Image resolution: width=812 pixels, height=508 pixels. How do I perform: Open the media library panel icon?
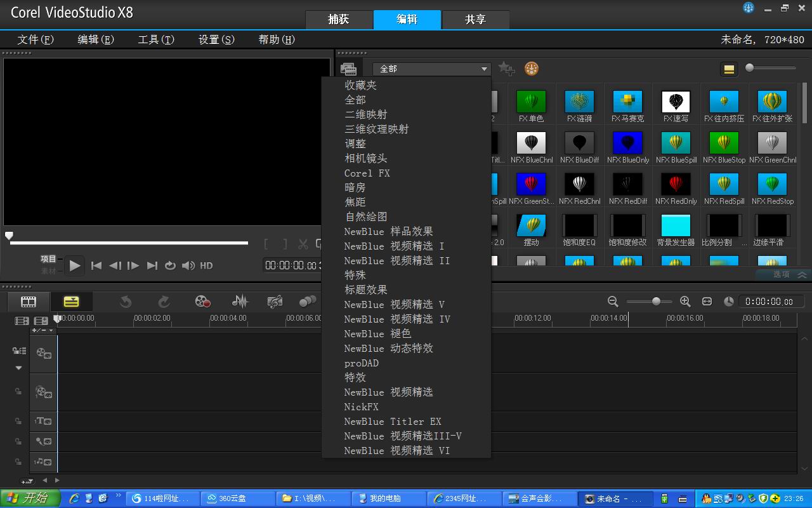tap(348, 69)
